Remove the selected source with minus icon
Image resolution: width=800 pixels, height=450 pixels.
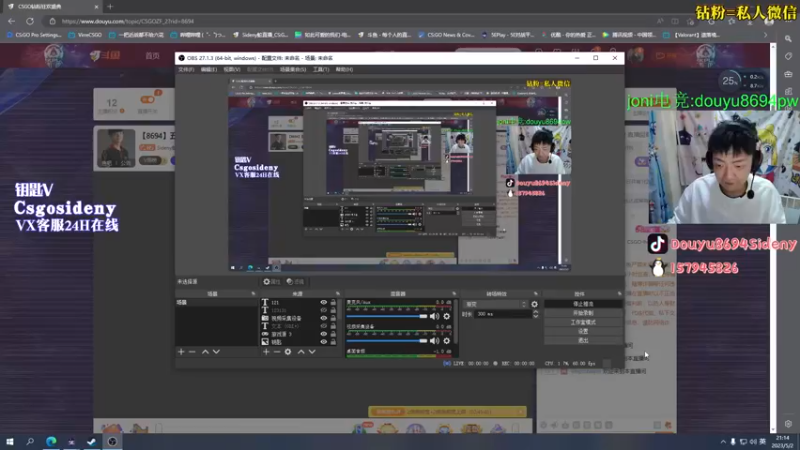click(x=277, y=352)
